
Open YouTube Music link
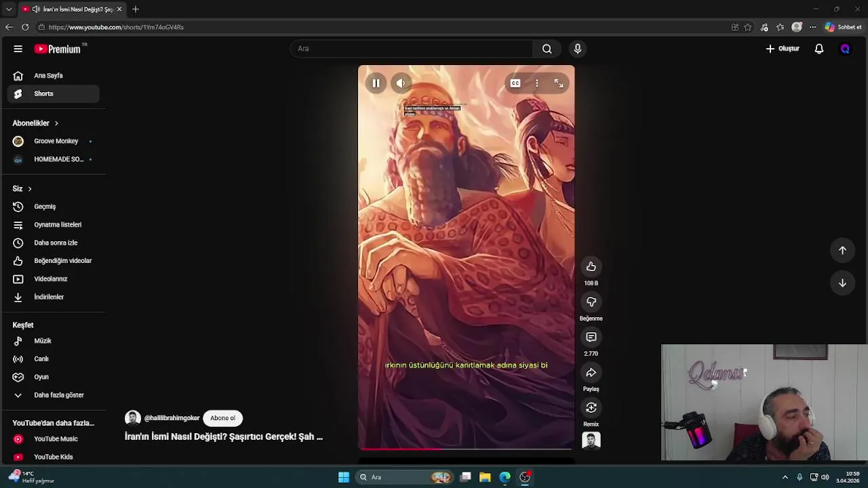pos(54,439)
